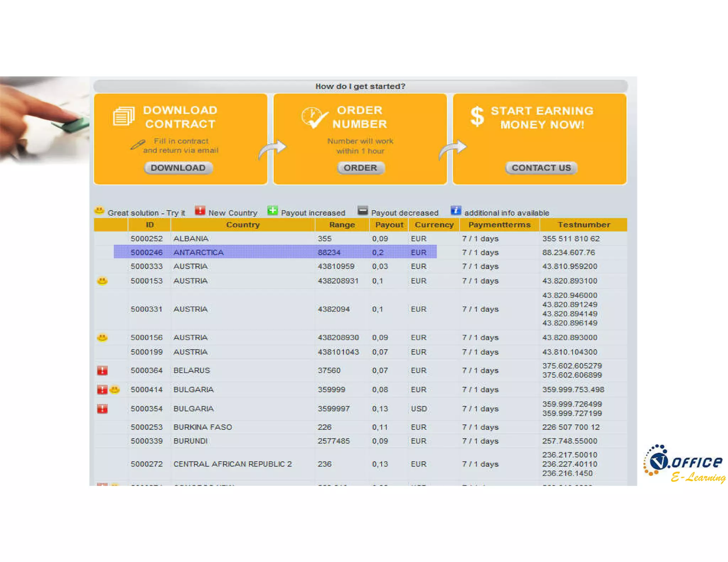728x562 pixels.
Task: Click the ID column header
Action: coord(150,225)
